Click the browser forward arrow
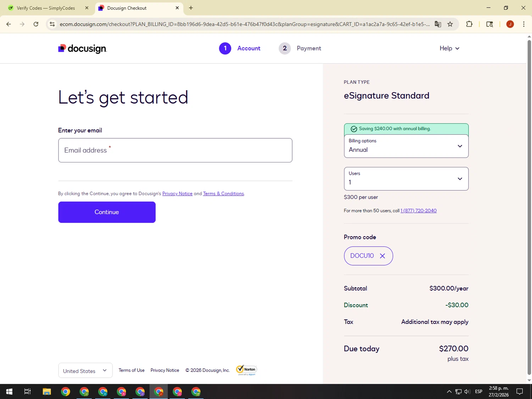This screenshot has width=532, height=399. coord(22,24)
